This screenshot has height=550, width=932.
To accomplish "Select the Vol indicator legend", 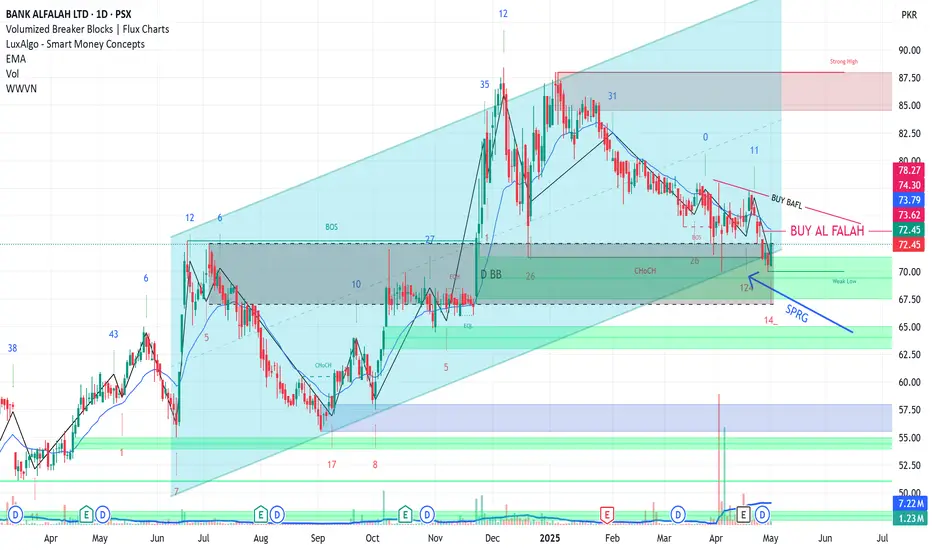I will (12, 74).
